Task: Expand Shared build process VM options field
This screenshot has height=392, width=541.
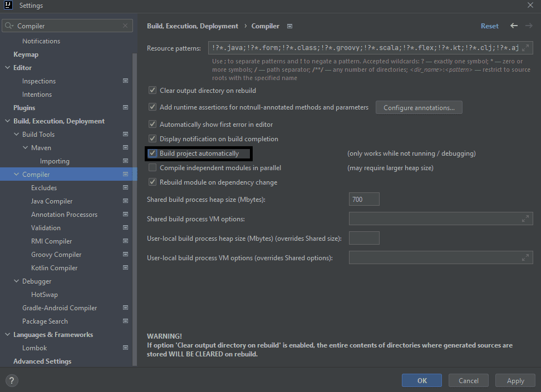Action: (x=525, y=219)
